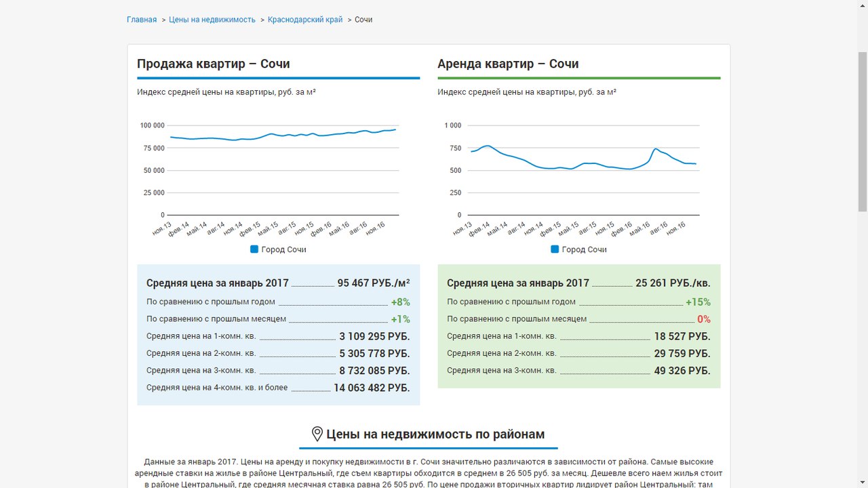This screenshot has width=868, height=488.
Task: Select the +8% yearly sales change
Action: (400, 302)
